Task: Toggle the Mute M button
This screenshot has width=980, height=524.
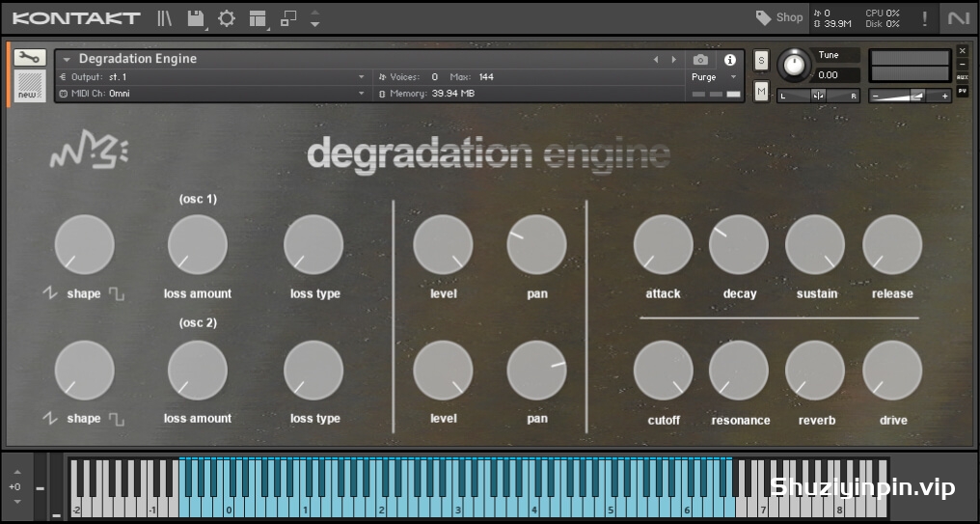Action: click(761, 92)
